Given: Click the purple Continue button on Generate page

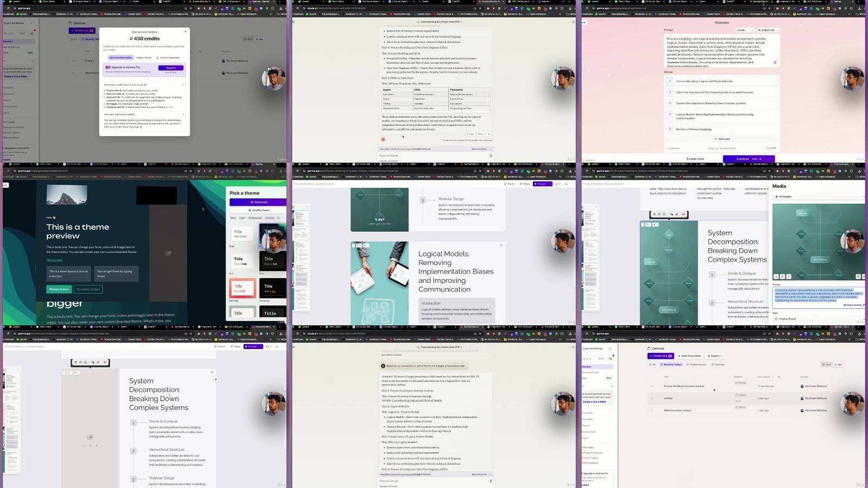Looking at the screenshot, I should point(749,159).
